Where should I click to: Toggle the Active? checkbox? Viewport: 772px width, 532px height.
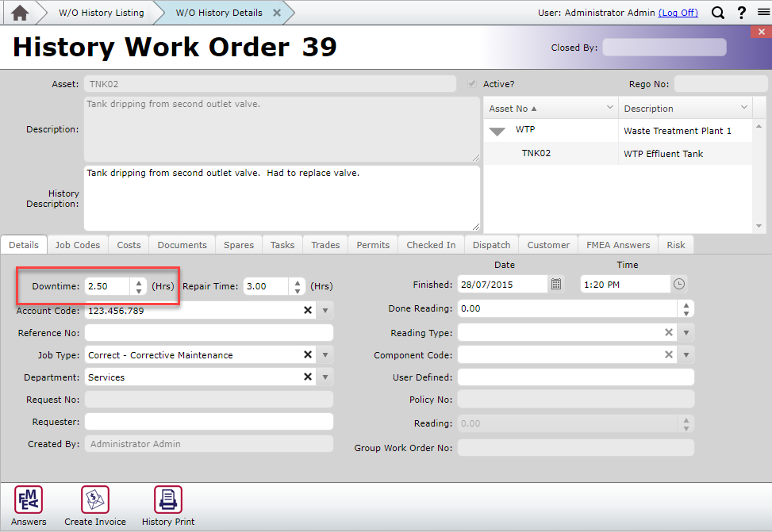473,84
